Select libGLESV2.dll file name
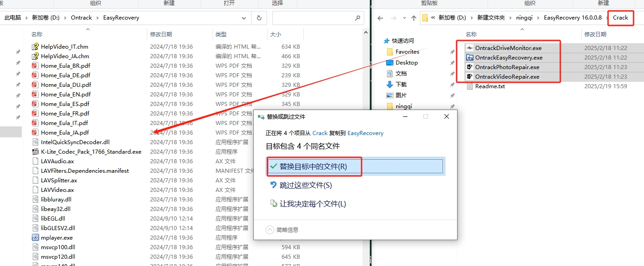Image resolution: width=644 pixels, height=266 pixels. (58, 228)
